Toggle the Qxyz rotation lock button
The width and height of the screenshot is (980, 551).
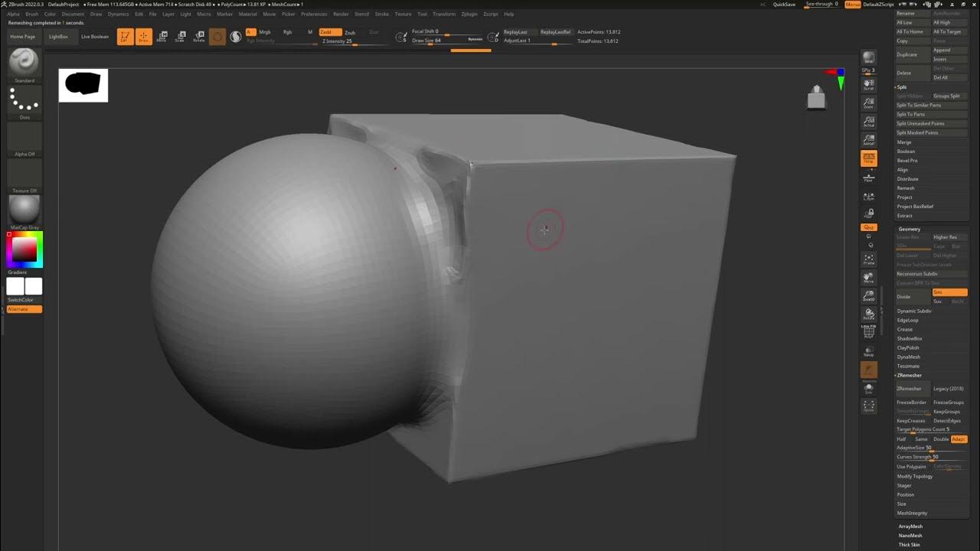(868, 227)
